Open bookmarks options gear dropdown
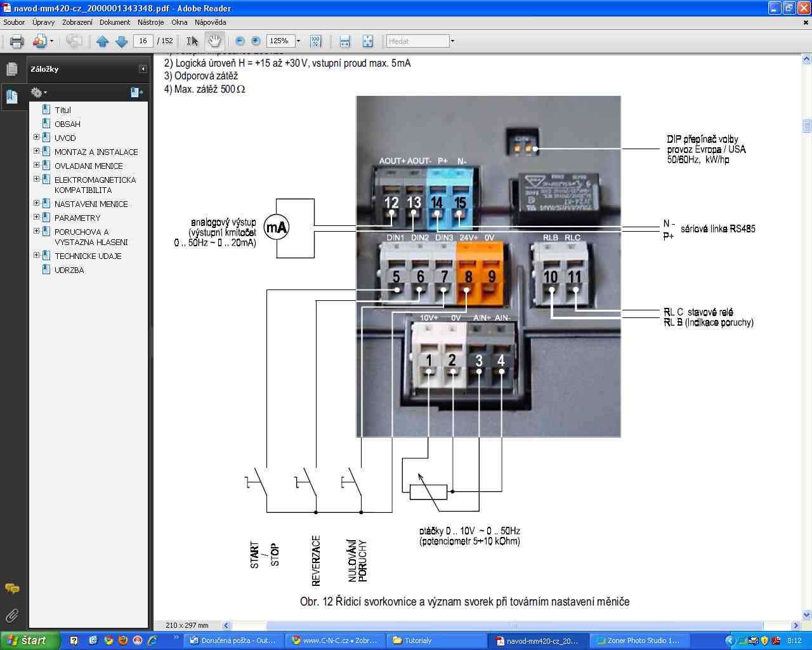Screen dimensions: 812x650 [39, 93]
